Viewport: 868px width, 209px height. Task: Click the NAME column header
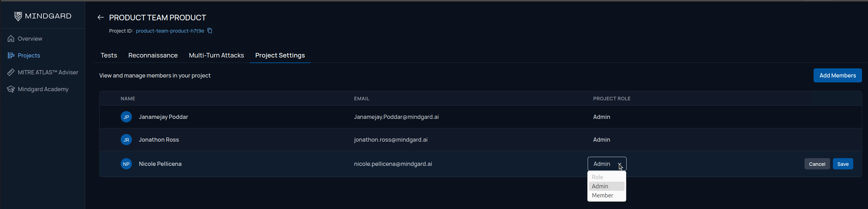tap(128, 99)
